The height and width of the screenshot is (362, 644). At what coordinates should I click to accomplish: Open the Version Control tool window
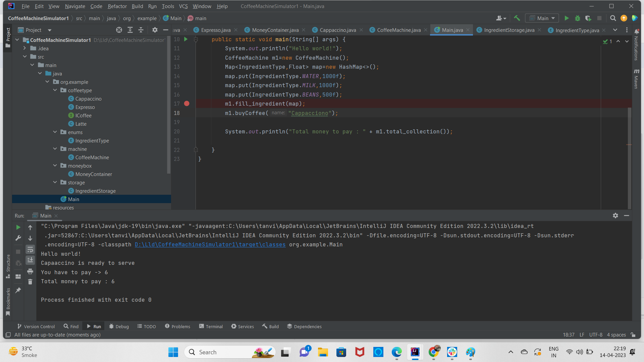coord(36,326)
